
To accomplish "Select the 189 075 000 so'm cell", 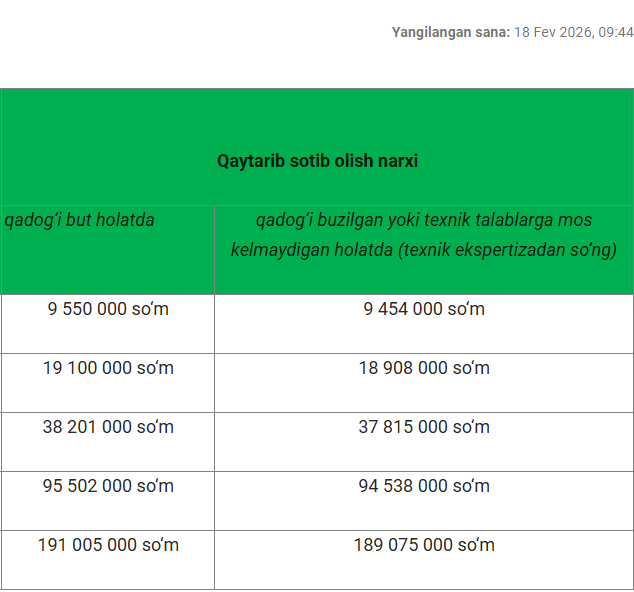I will pos(423,545).
